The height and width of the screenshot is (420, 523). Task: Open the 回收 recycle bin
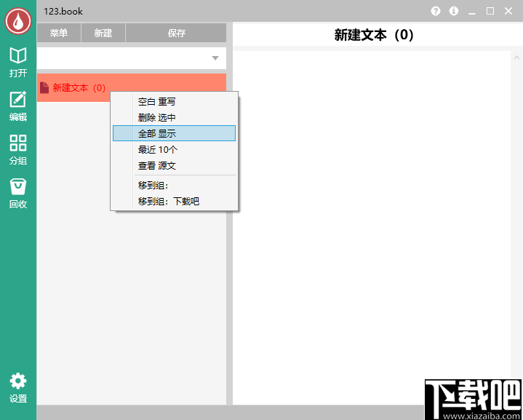pos(18,194)
